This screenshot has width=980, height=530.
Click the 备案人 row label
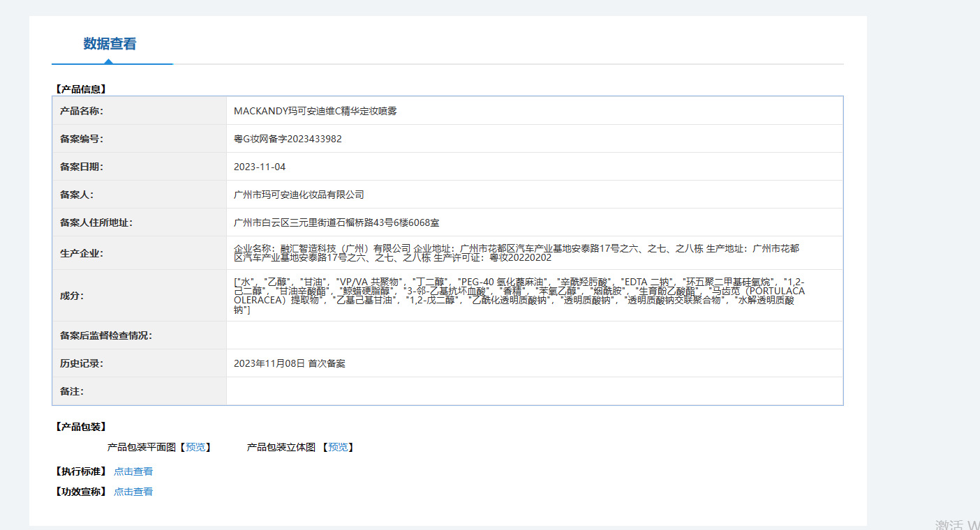point(77,195)
